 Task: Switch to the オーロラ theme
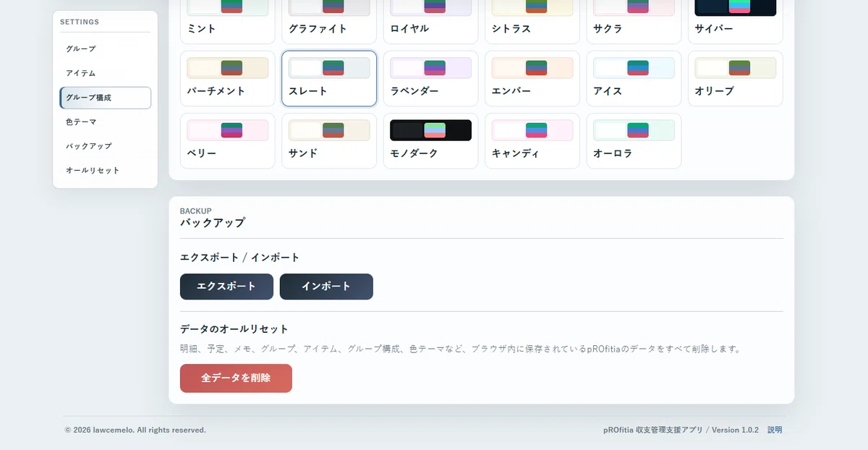(634, 141)
